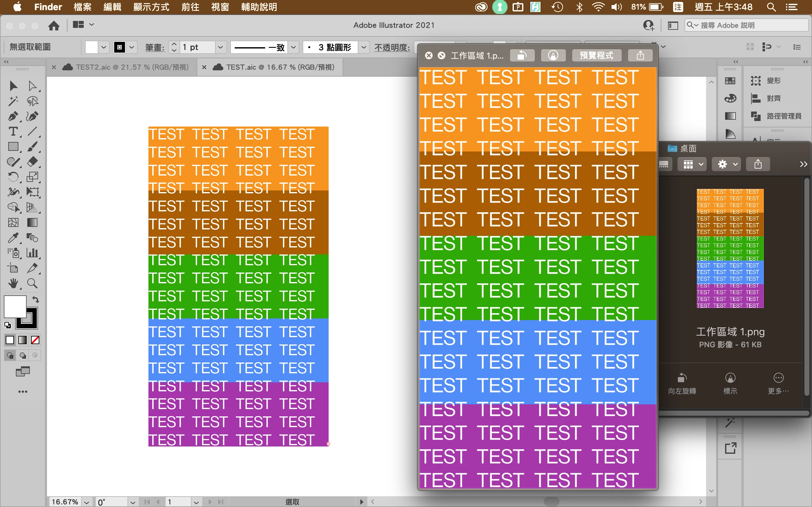Viewport: 812px width, 507px height.
Task: Select the Type tool
Action: (x=13, y=132)
